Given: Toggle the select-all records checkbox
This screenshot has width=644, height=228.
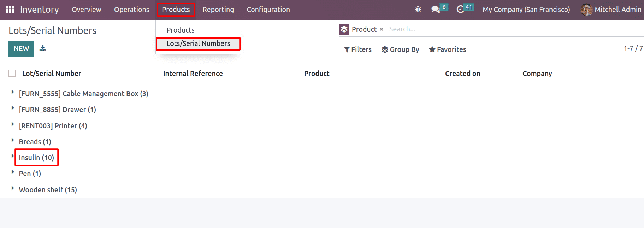Looking at the screenshot, I should click(x=12, y=74).
